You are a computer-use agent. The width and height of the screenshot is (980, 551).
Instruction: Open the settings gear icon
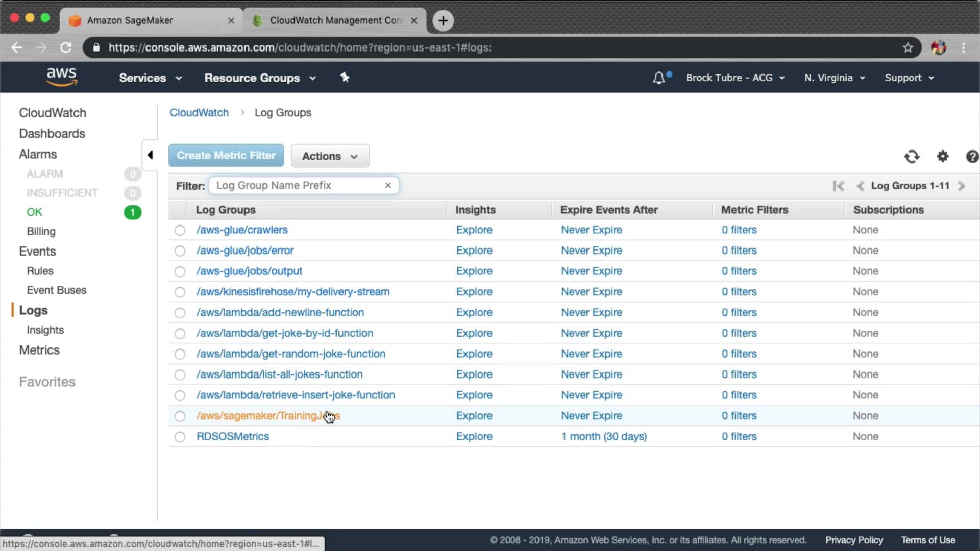click(x=942, y=156)
